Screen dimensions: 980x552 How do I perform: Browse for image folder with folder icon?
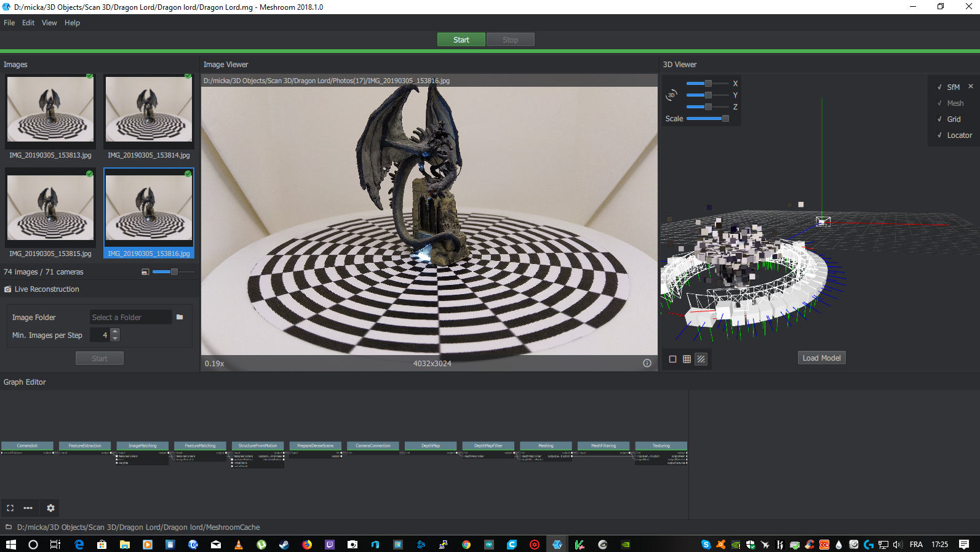tap(180, 318)
